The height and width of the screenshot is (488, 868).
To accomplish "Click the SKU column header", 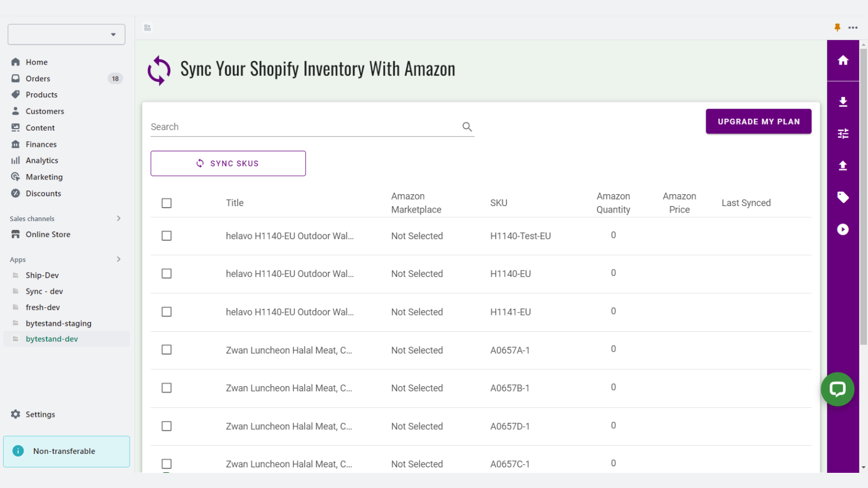I will click(499, 203).
